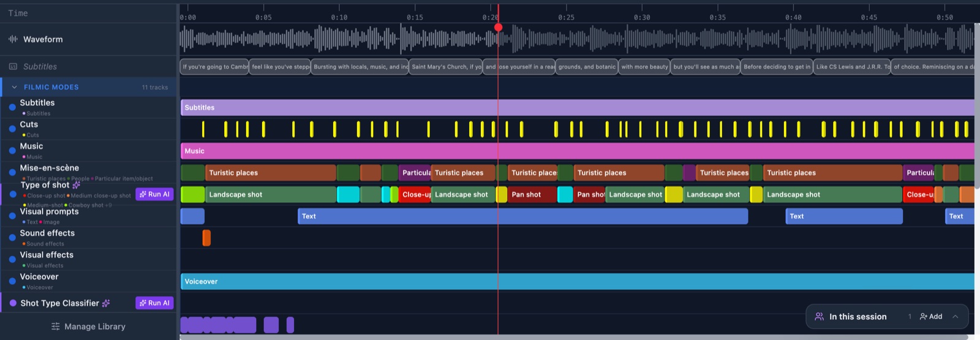Toggle the Type of shot track dot
Screen dimensions: 980x340
pos(13,194)
